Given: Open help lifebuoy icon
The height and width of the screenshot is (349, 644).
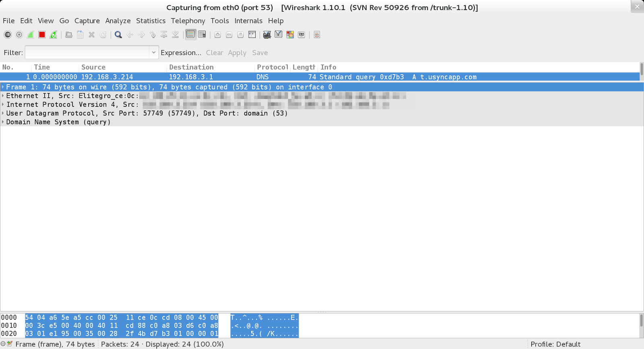Looking at the screenshot, I should (317, 35).
